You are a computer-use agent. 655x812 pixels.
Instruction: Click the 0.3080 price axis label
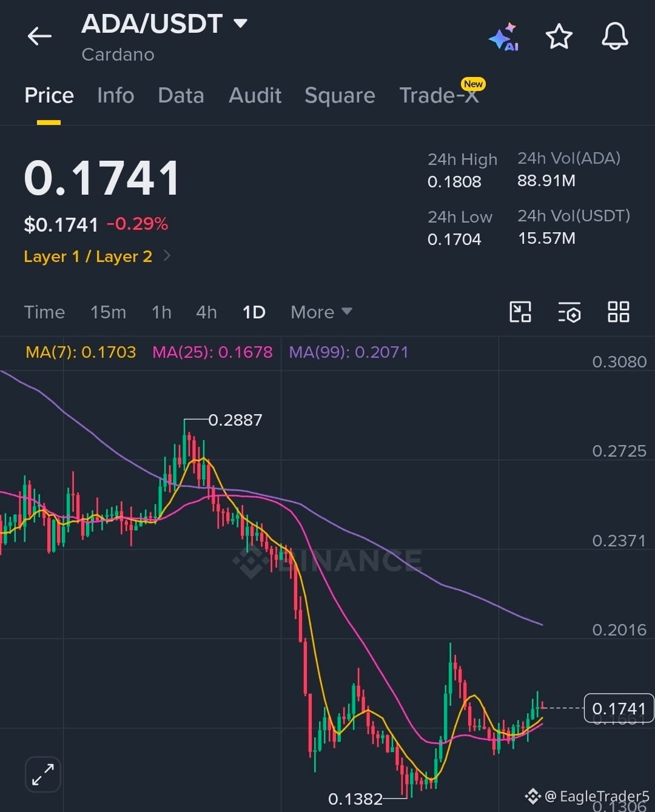pos(619,361)
